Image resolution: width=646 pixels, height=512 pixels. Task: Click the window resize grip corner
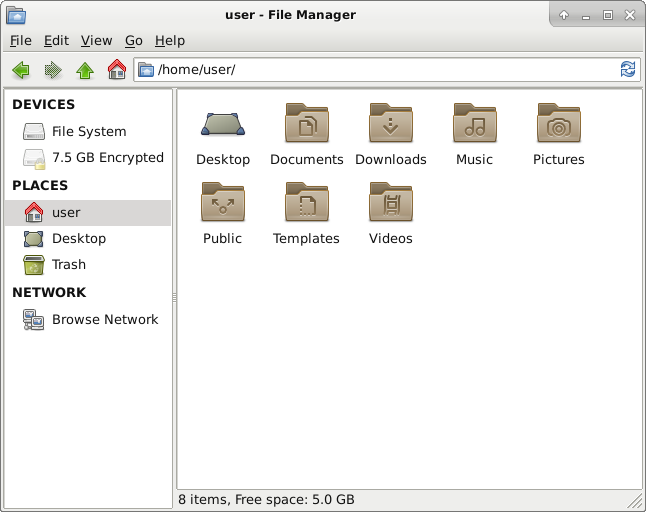tap(635, 501)
